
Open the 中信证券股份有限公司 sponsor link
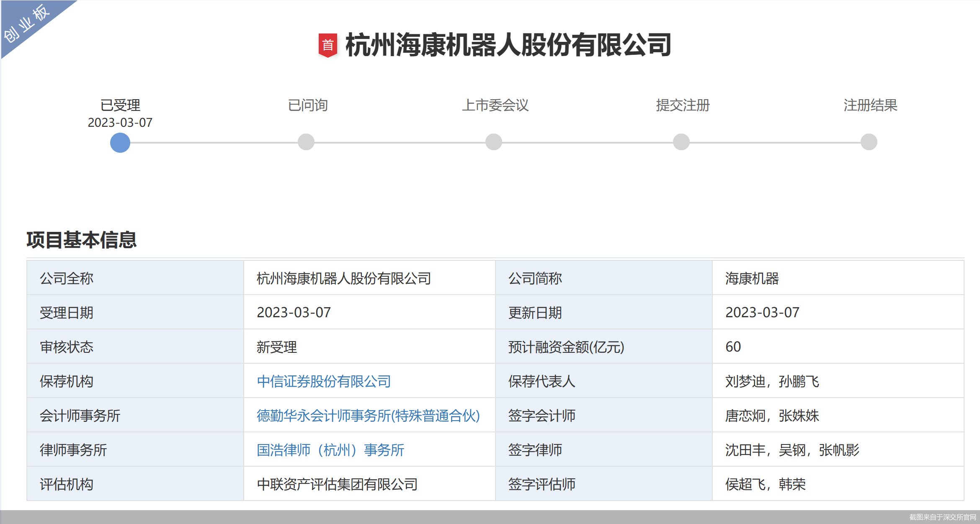pyautogui.click(x=324, y=381)
